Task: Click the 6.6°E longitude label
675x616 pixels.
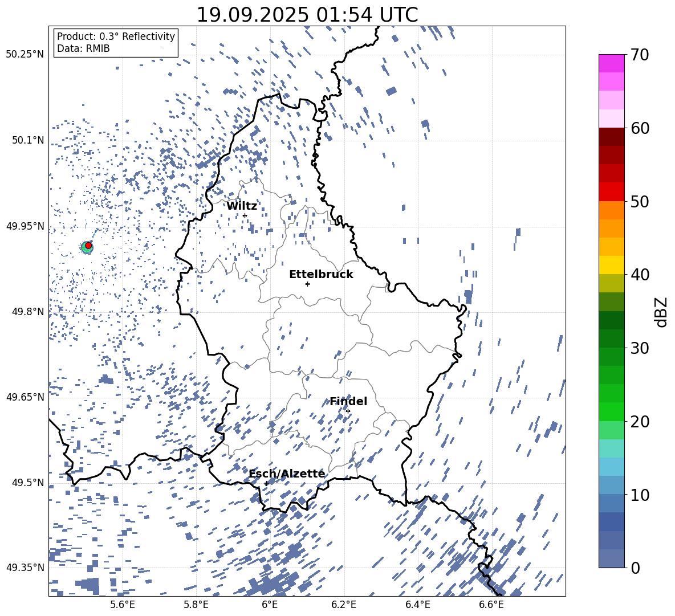Action: 491,605
